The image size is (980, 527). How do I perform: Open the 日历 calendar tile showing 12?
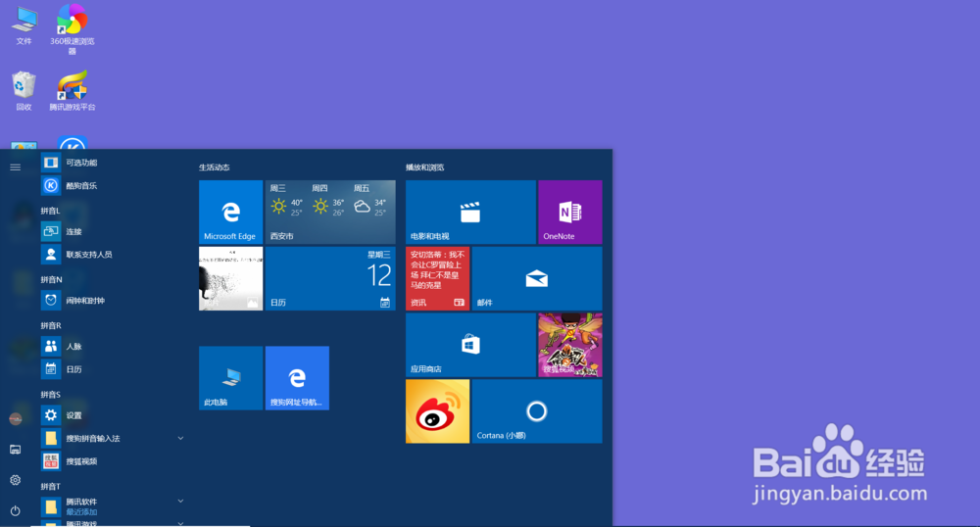pos(330,278)
